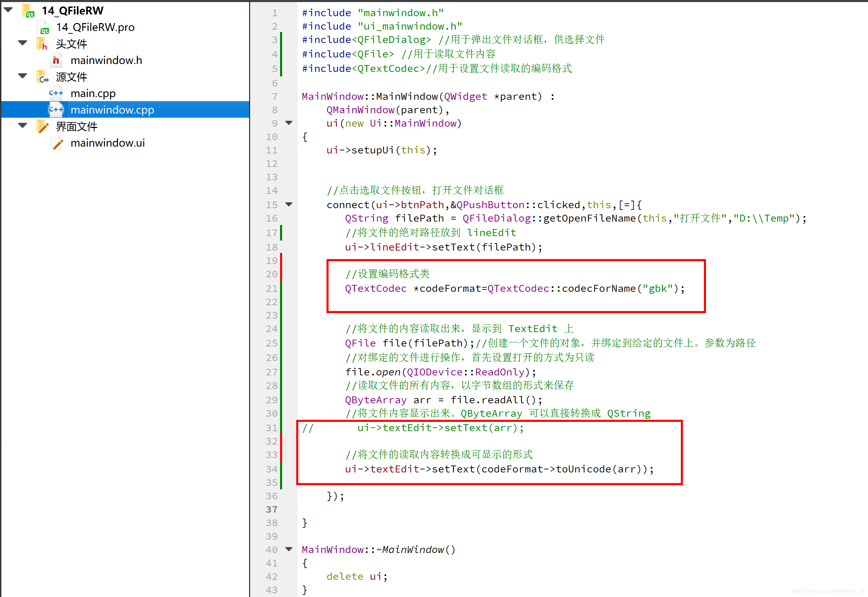Click the header folder icon beside 头文件
This screenshot has height=597, width=868.
coord(42,44)
